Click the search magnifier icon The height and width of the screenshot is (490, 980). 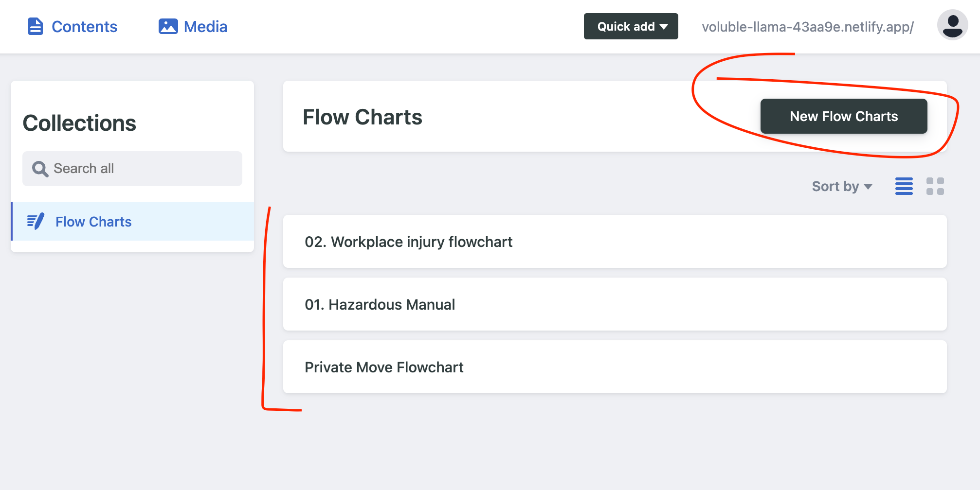pyautogui.click(x=40, y=169)
